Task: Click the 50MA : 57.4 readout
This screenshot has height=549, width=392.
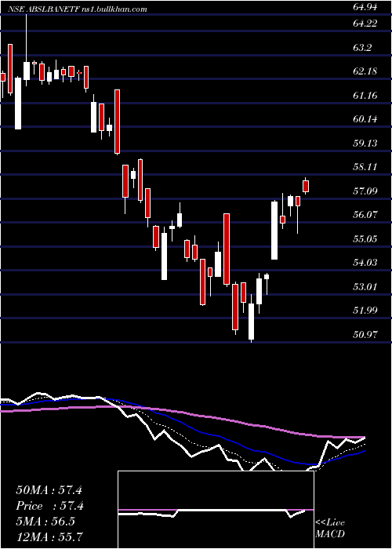Action: [x=49, y=490]
